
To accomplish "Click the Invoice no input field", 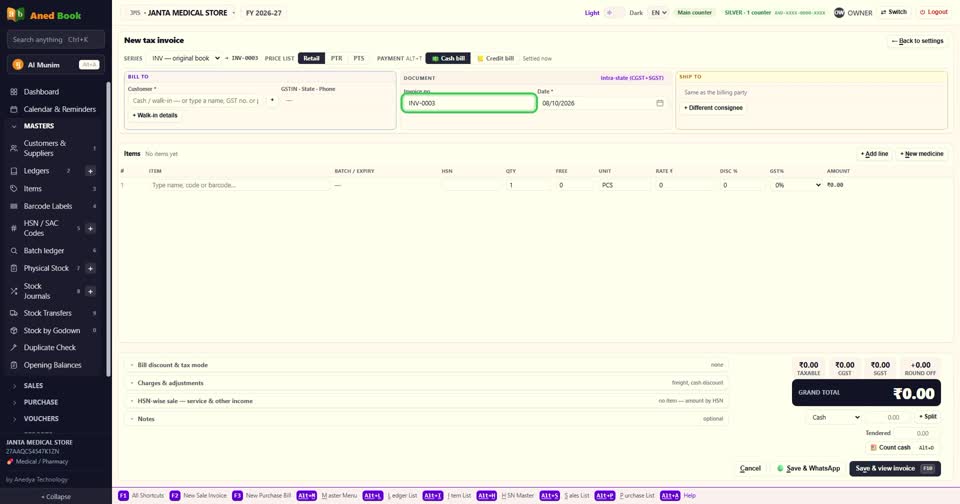I will coord(469,103).
